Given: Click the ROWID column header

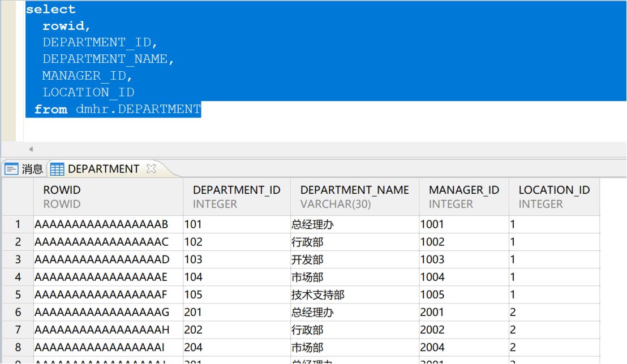Looking at the screenshot, I should click(108, 197).
